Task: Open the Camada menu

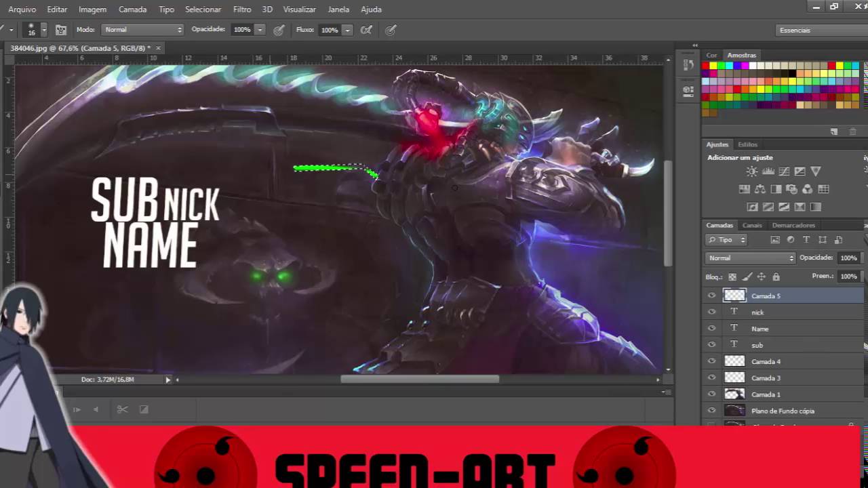Action: tap(132, 9)
